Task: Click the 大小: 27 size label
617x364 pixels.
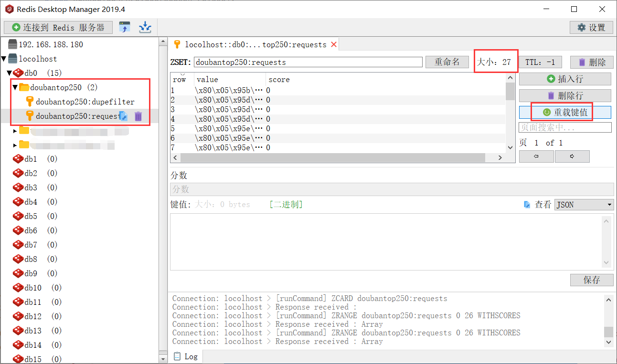Action: pos(494,62)
